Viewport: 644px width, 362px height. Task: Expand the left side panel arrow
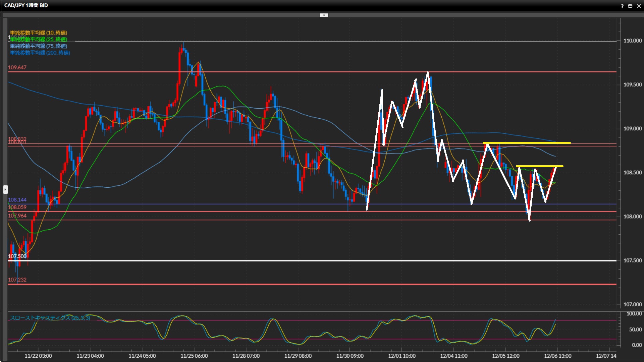coord(5,190)
